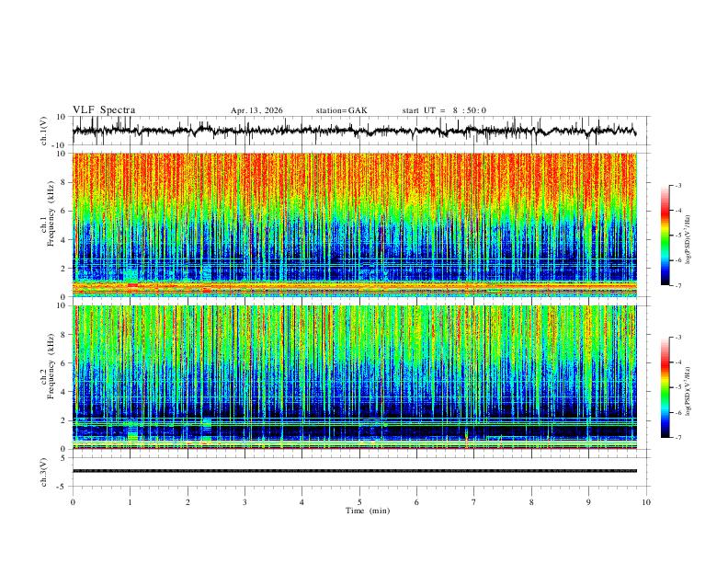Click inside the ch.1 spectrogram panel
Screen dimensions: 728x563
coord(354,224)
